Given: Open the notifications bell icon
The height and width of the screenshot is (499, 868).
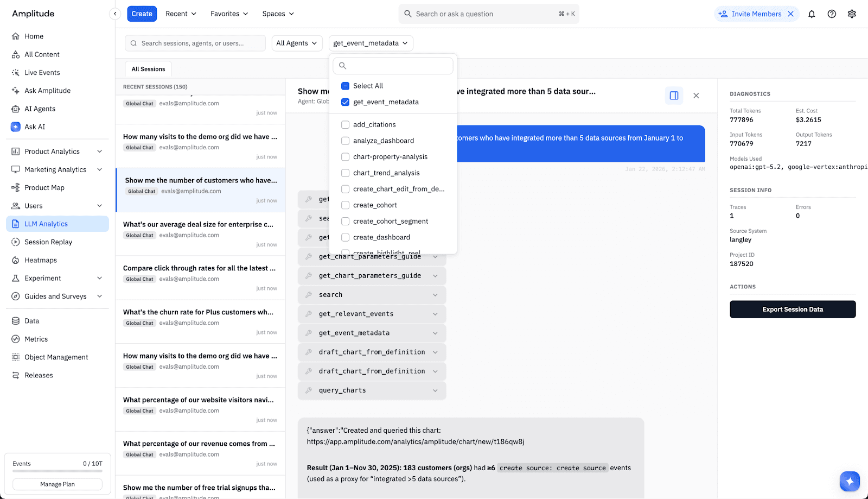Looking at the screenshot, I should [x=812, y=14].
